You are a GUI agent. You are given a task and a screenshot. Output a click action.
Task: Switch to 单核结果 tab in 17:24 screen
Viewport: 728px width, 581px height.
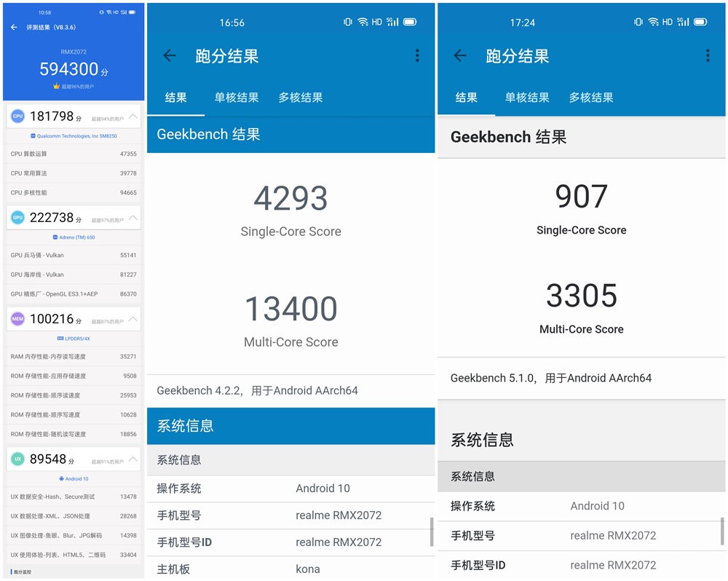[527, 98]
